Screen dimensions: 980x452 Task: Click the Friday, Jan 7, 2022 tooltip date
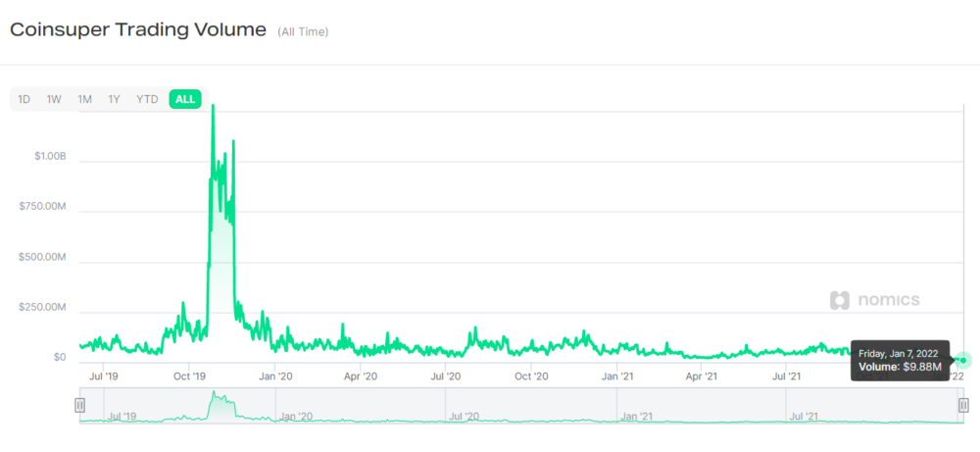pyautogui.click(x=898, y=353)
